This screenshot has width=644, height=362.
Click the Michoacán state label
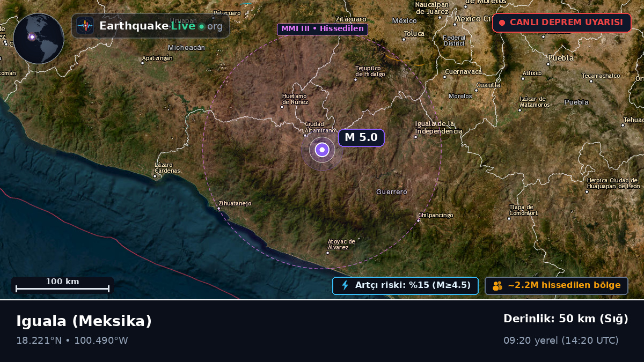coord(186,47)
